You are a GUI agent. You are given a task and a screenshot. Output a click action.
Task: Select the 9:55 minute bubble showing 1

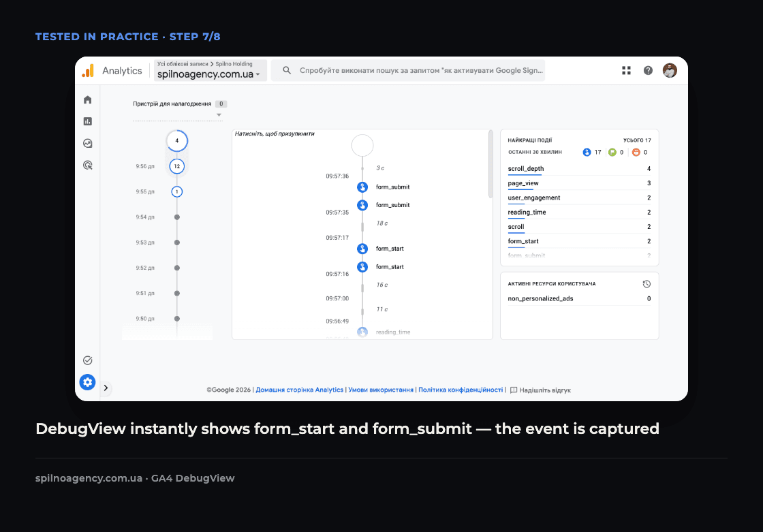[x=176, y=192]
